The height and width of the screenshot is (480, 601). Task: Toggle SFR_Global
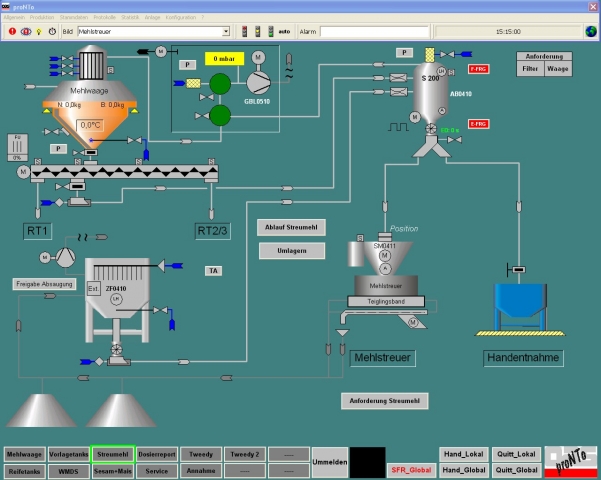pos(411,470)
